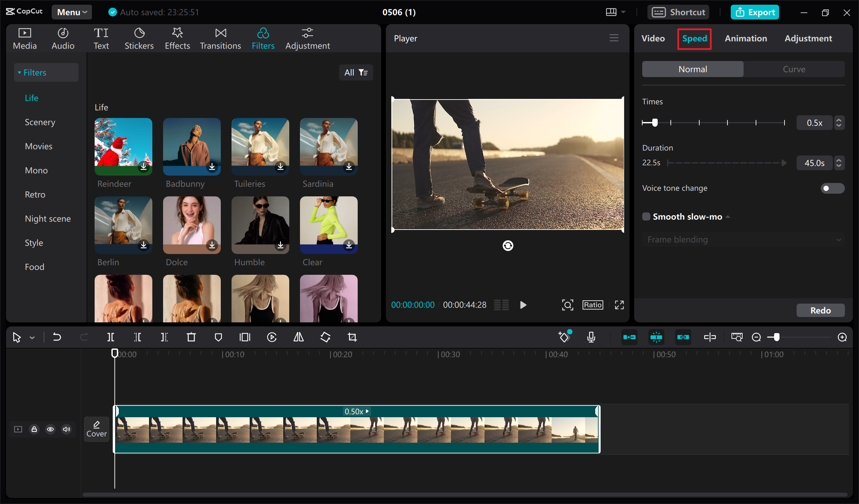Select the Mirror flip icon
The image size is (859, 504).
click(x=299, y=337)
